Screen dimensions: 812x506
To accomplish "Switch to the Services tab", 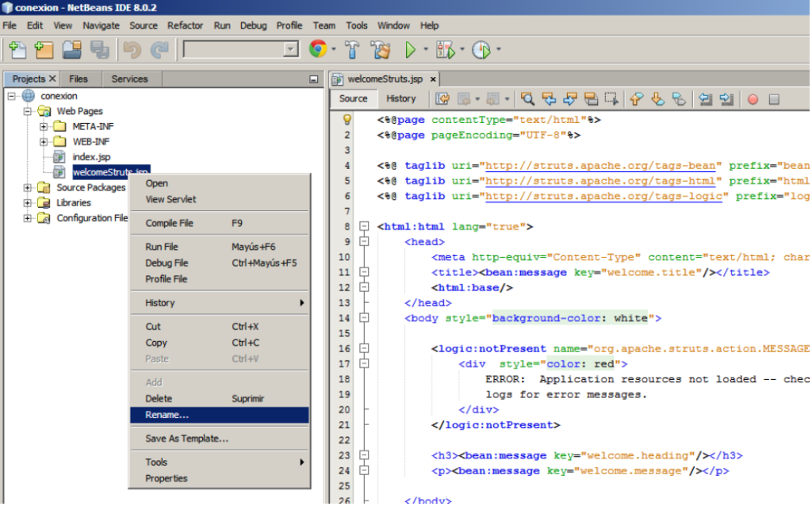I will point(129,79).
